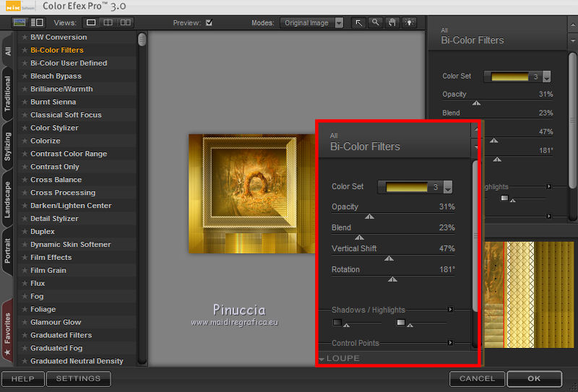Toggle the Preview checkbox
578x392 pixels.
(209, 22)
